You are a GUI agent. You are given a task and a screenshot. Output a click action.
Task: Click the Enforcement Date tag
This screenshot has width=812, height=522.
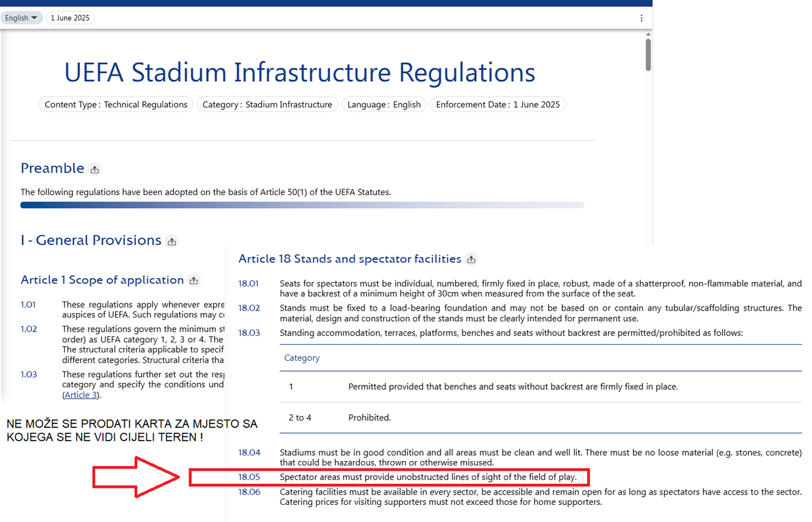coord(498,105)
